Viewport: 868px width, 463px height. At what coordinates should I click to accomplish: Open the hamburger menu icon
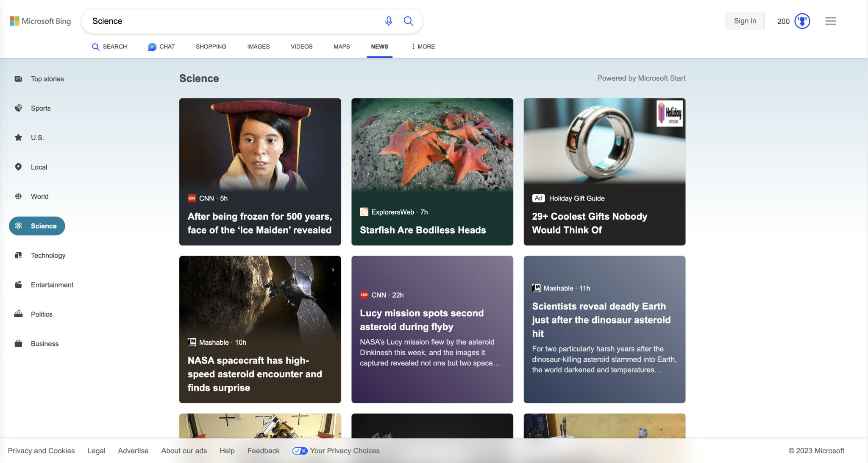pos(831,21)
